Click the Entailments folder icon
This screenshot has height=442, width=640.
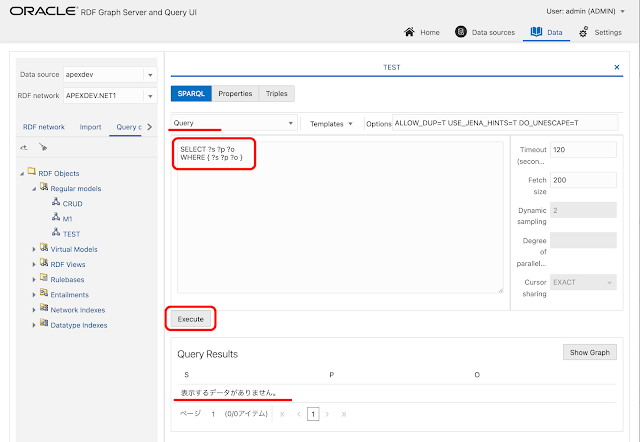(x=44, y=293)
